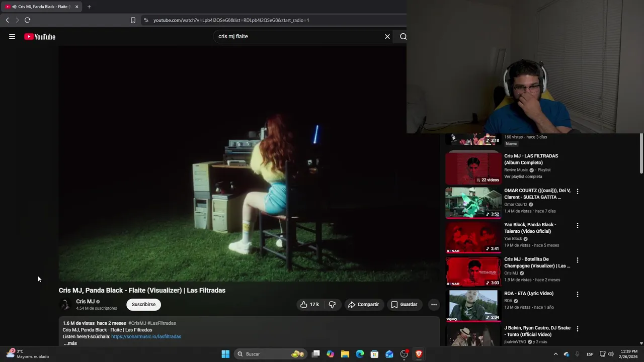Dislike the video with thumbs down
The height and width of the screenshot is (362, 644).
(x=332, y=305)
